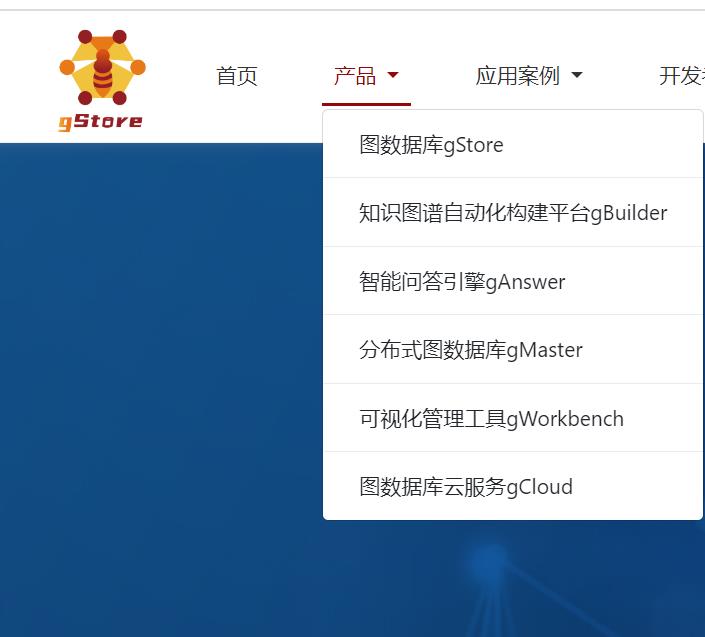Select 图数据库云服务gCloud entry
The image size is (705, 637).
click(x=513, y=486)
